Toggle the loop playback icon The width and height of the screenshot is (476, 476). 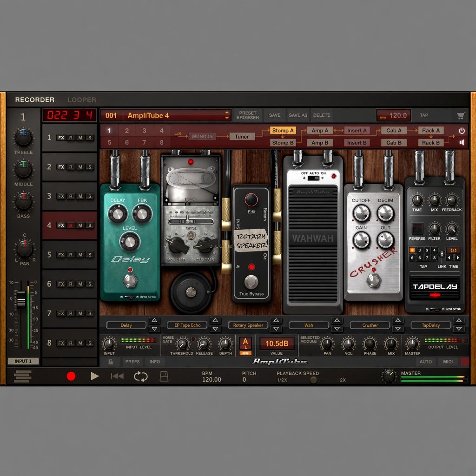pos(140,377)
